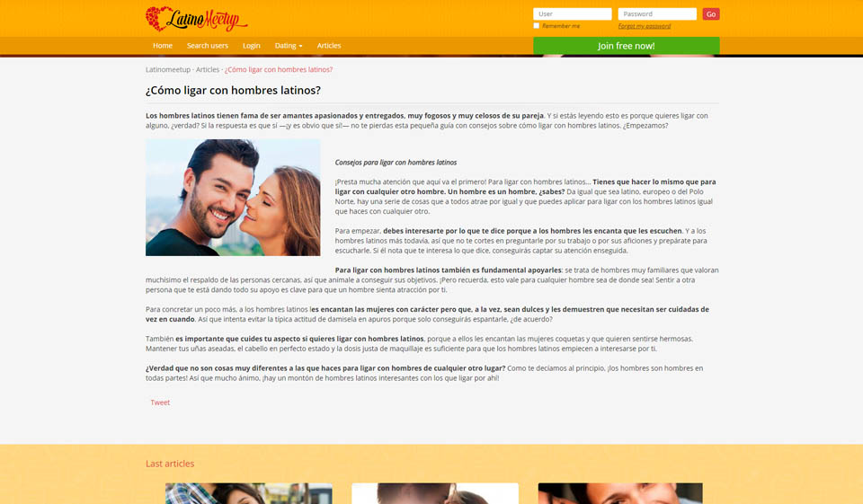This screenshot has height=504, width=863.
Task: Select Articles in navigation bar
Action: point(329,46)
